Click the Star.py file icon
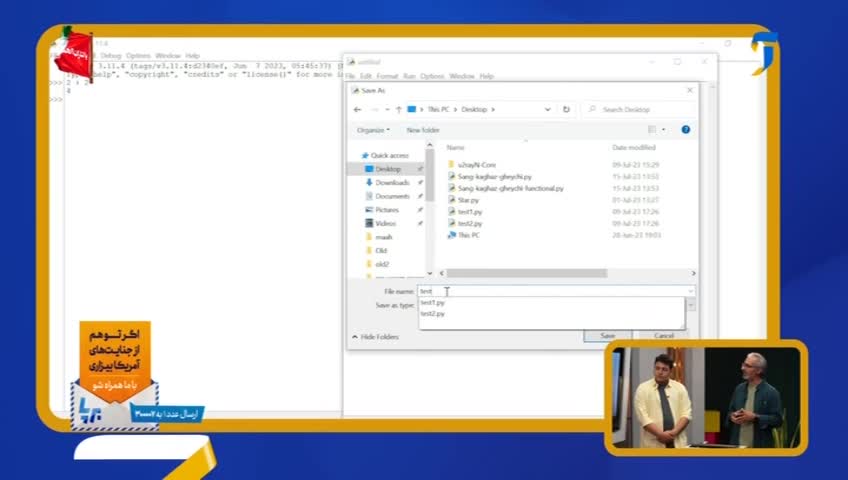 tap(451, 199)
